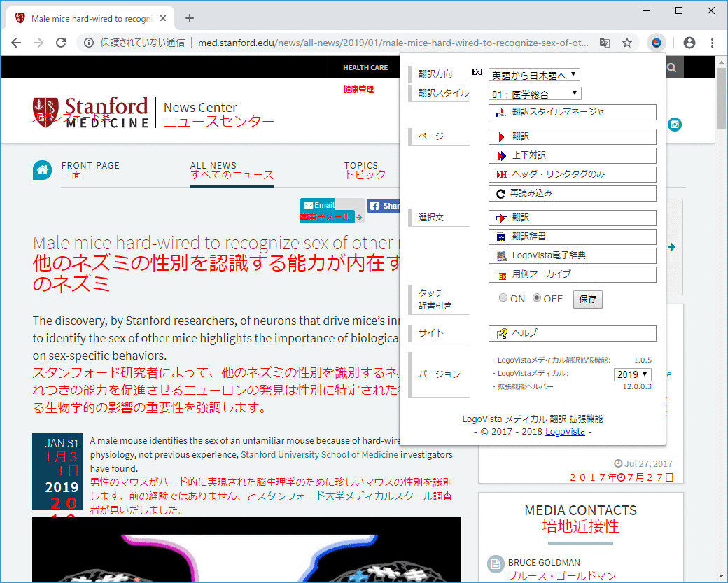Close the Male mice hard-wired tab
728x583 pixels.
163,19
